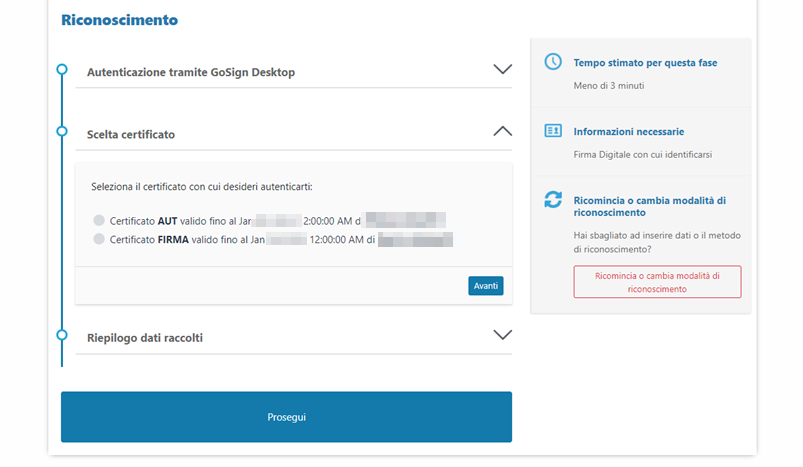Click the clock icon beside Tempo stimato

(553, 62)
